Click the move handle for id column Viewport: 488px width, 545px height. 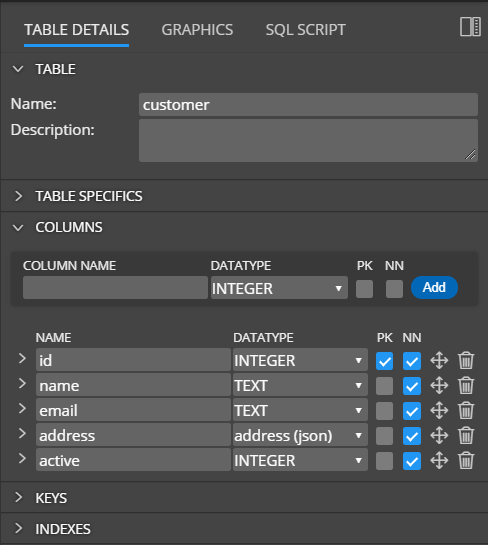[439, 360]
